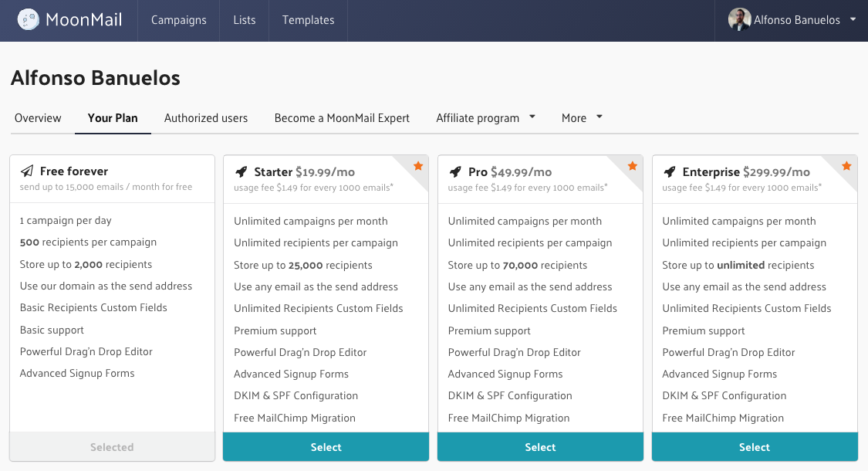Click Enterprise's 'Premium support' feature
Viewport: 868px width, 471px height.
click(703, 330)
